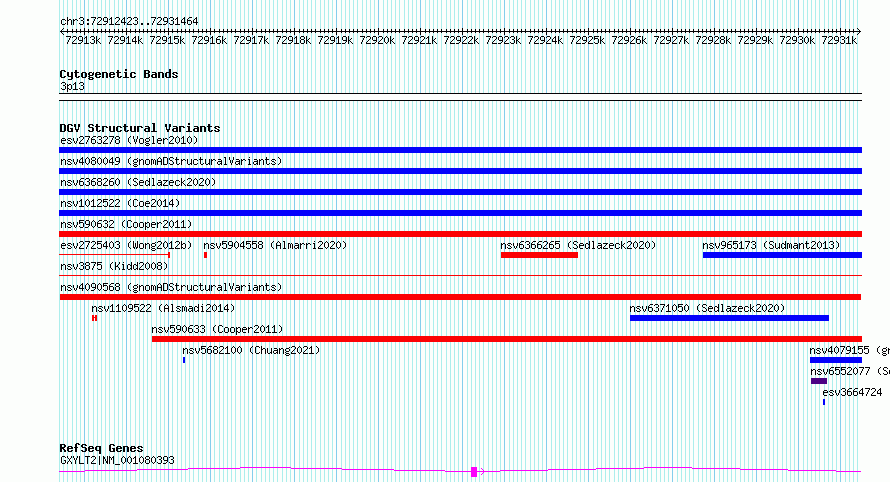This screenshot has height=482, width=890.
Task: Click the RefSeq Genes track title
Action: point(101,449)
